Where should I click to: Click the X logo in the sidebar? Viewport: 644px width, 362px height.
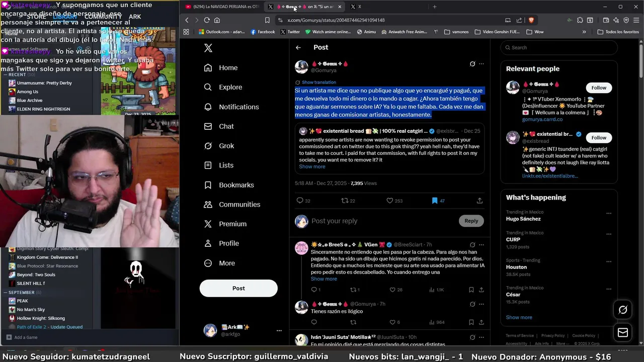(x=208, y=48)
